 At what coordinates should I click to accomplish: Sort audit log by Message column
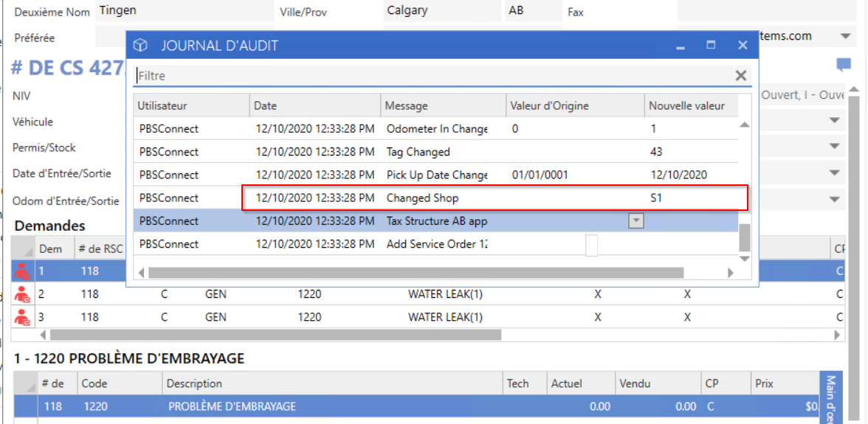[x=444, y=105]
